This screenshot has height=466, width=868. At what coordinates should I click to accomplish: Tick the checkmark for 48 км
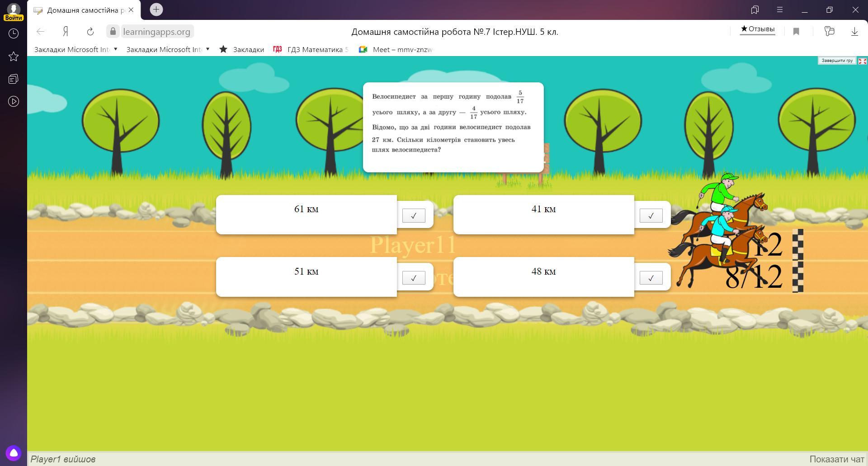651,278
